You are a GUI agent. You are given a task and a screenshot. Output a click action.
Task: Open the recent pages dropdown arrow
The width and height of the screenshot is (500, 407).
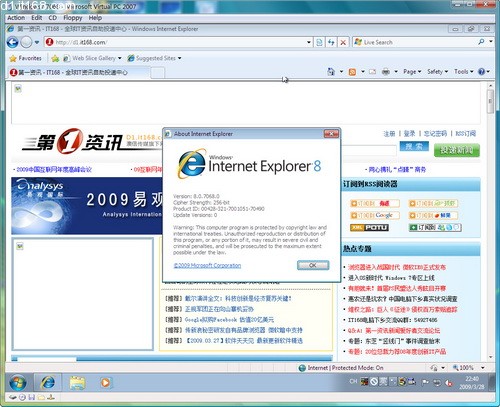click(37, 42)
